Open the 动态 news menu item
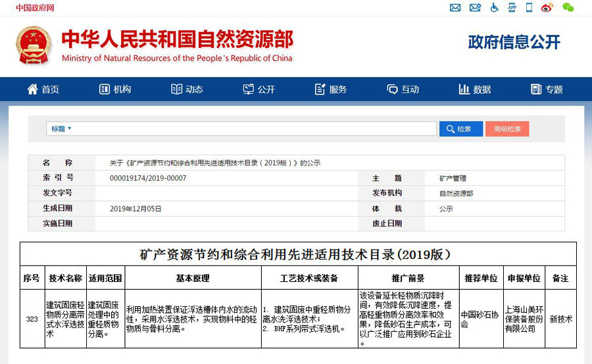 coord(187,89)
